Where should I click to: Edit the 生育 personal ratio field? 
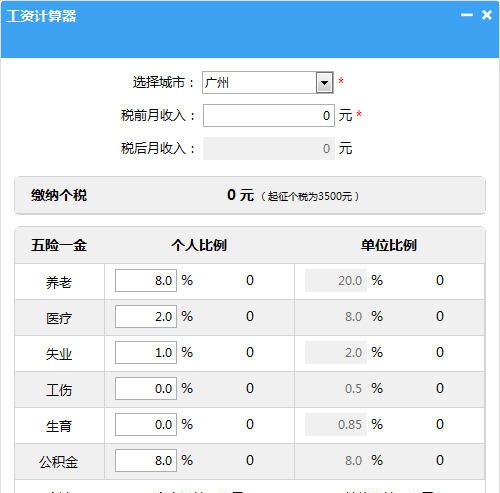pos(146,424)
